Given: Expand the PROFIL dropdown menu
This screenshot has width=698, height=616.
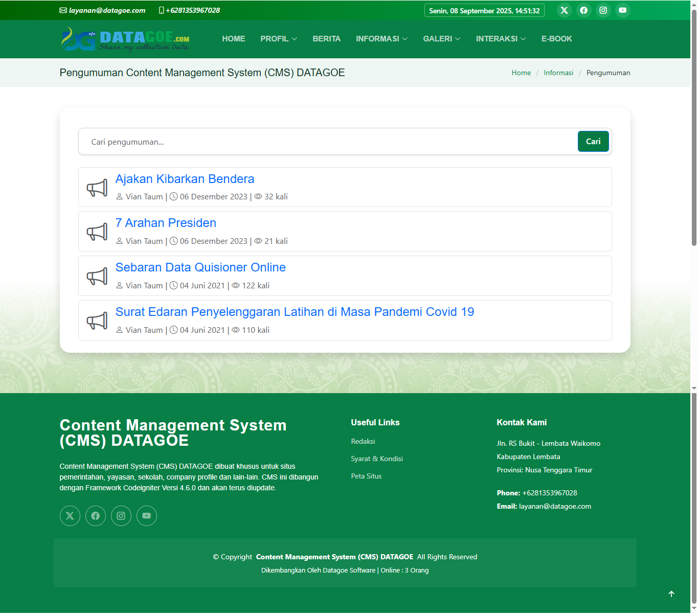Looking at the screenshot, I should click(x=278, y=39).
